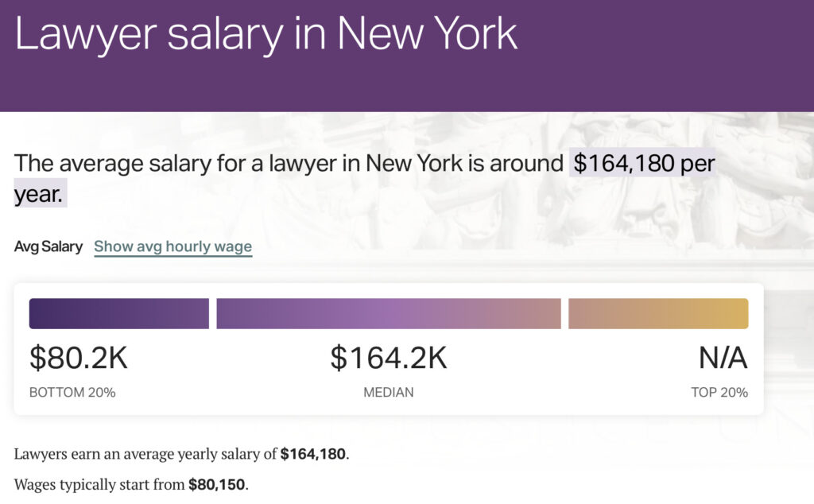
Task: Click the middle median gradient bar segment
Action: coord(388,313)
